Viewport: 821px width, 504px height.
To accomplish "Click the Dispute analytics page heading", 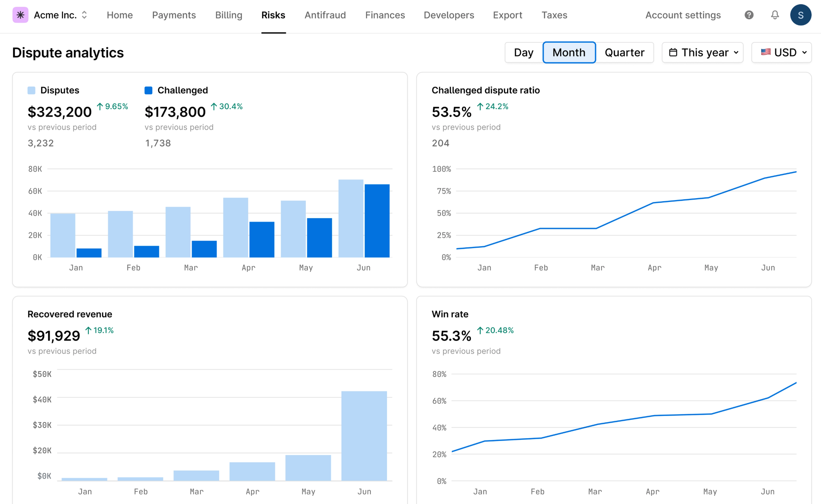I will pyautogui.click(x=68, y=53).
